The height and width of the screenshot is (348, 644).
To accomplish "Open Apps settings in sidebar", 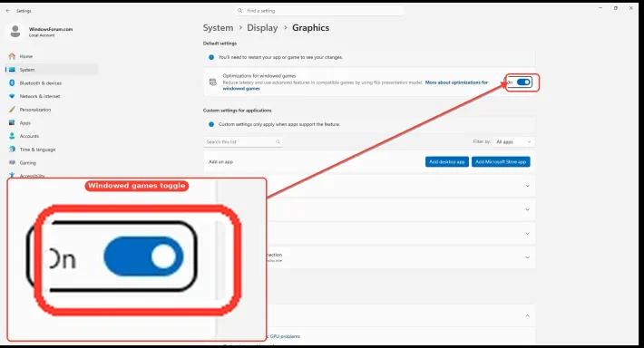I will click(25, 122).
